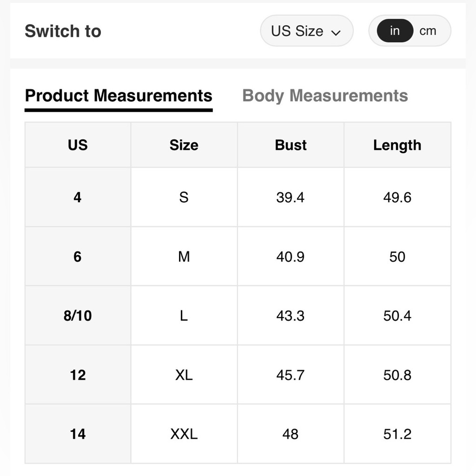Click the Length column header

(x=397, y=145)
